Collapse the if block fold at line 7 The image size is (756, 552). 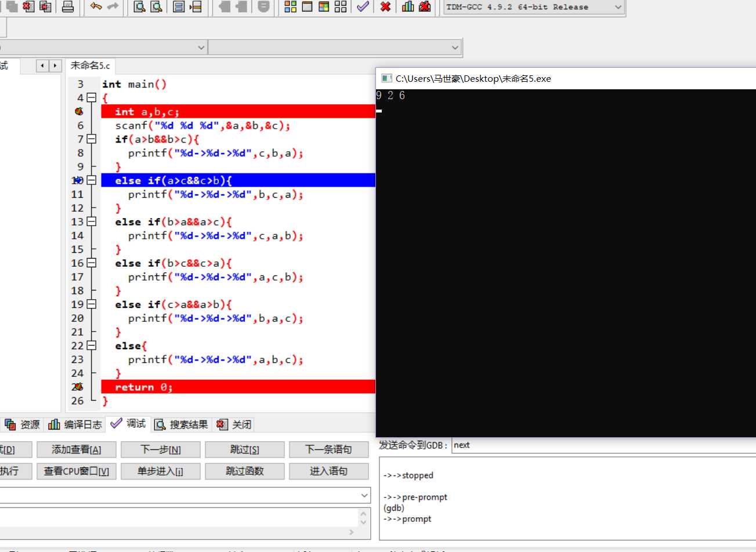91,139
